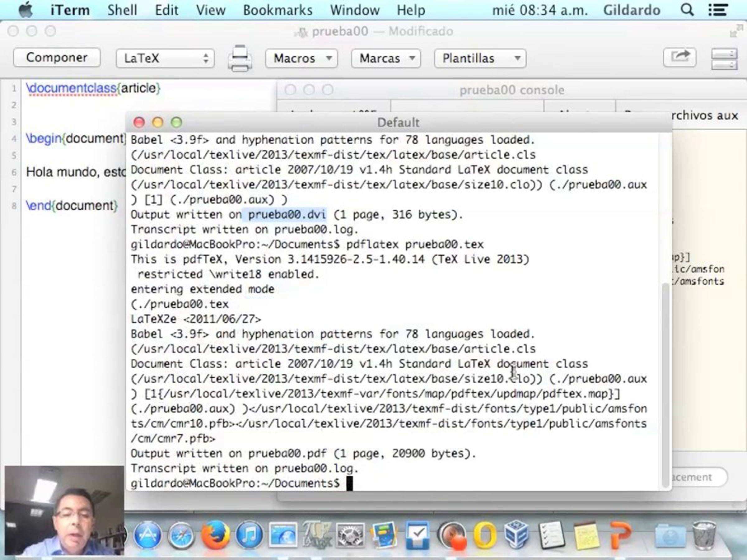Viewport: 747px width, 560px height.
Task: Open Firefox from the dock
Action: 215,535
